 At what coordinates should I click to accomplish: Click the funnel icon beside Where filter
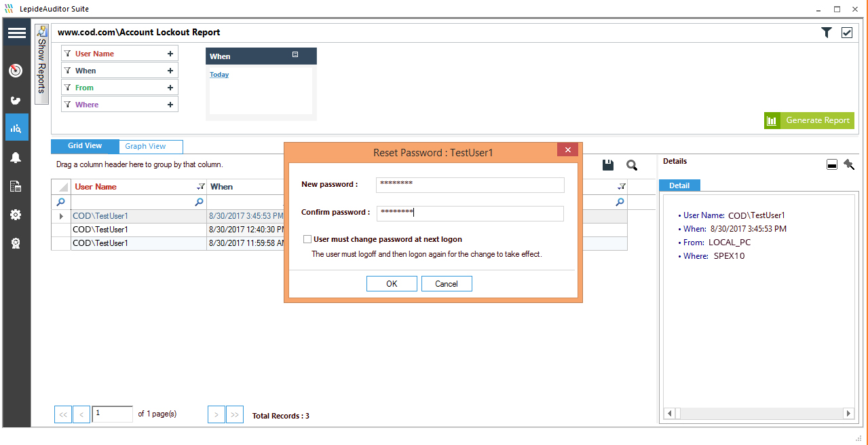[68, 105]
